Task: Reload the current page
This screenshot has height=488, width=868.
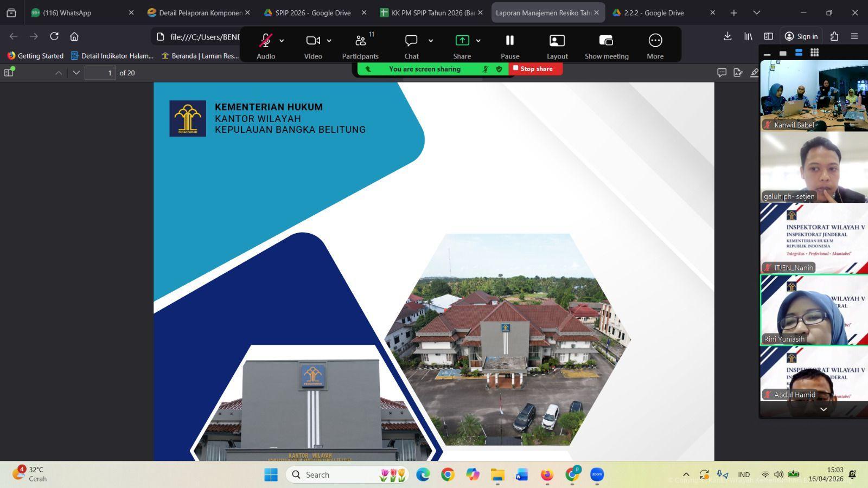Action: (54, 36)
